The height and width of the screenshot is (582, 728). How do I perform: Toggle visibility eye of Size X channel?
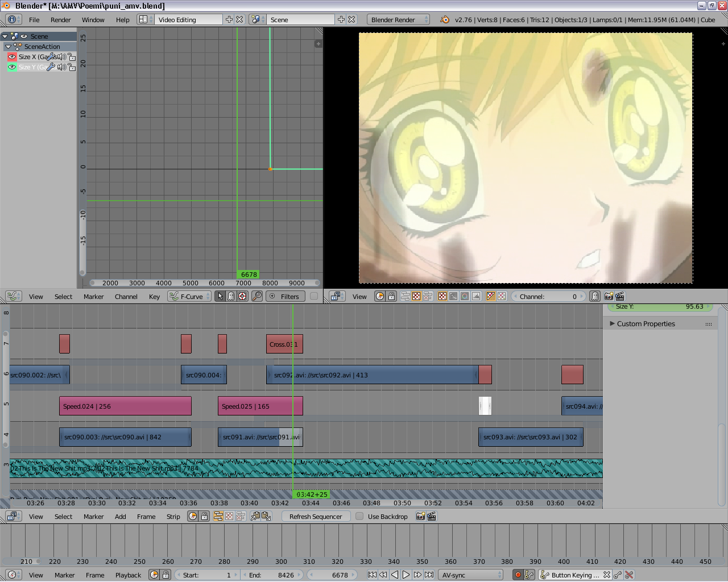pyautogui.click(x=12, y=57)
